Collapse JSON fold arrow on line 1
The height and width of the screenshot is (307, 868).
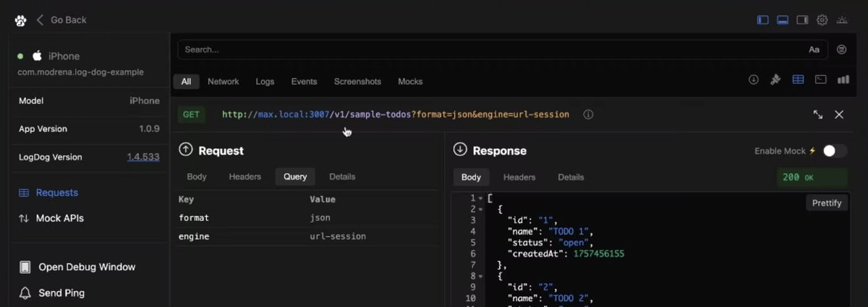(480, 198)
